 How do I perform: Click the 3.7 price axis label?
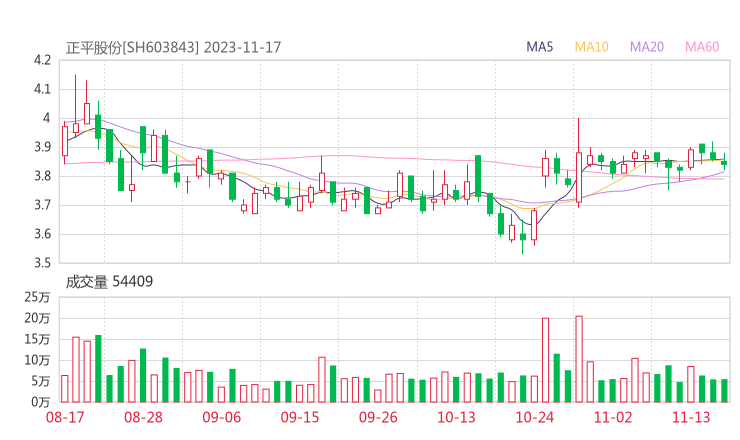pyautogui.click(x=42, y=205)
